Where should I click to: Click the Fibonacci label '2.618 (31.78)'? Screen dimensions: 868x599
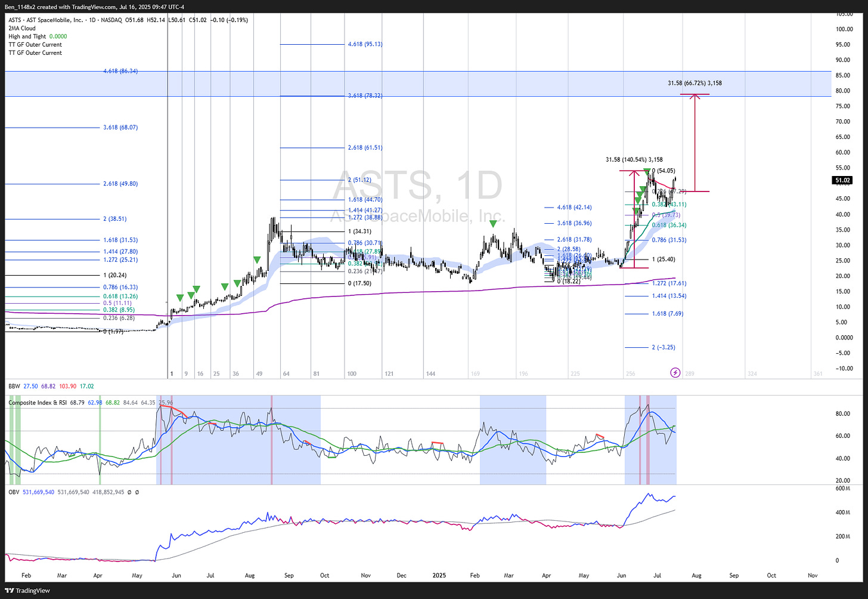574,239
